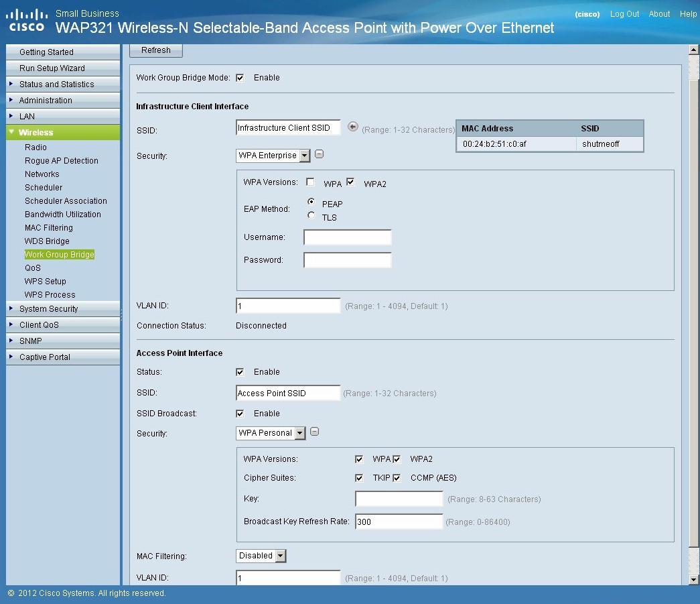Click the Access Point VLAN ID field
Image resolution: width=700 pixels, height=604 pixels.
point(288,578)
